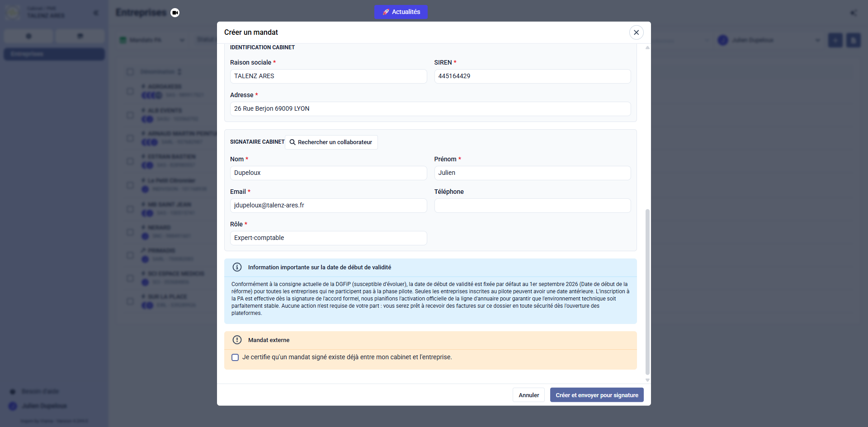Screen dimensions: 868x427
Task: Open Actualités with the rocket icon
Action: pos(401,12)
